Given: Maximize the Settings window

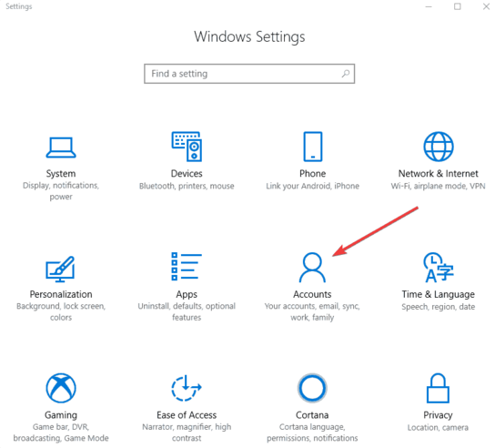Looking at the screenshot, I should point(458,6).
